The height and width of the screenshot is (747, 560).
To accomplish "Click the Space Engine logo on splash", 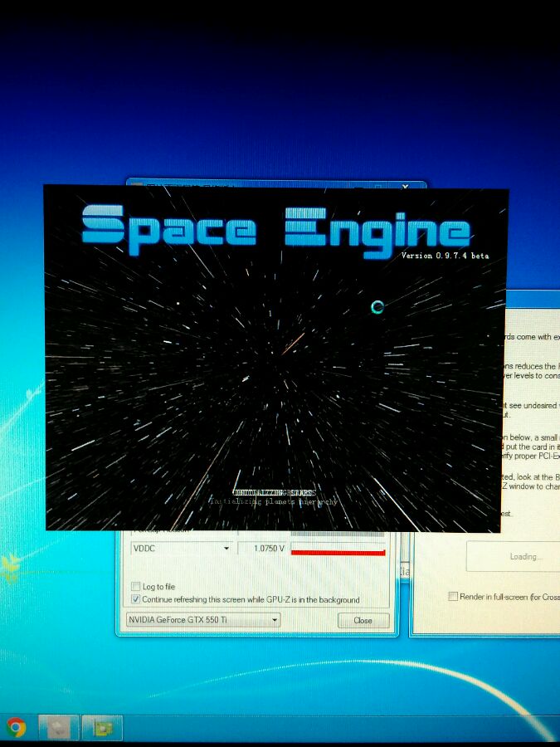I will click(x=277, y=231).
